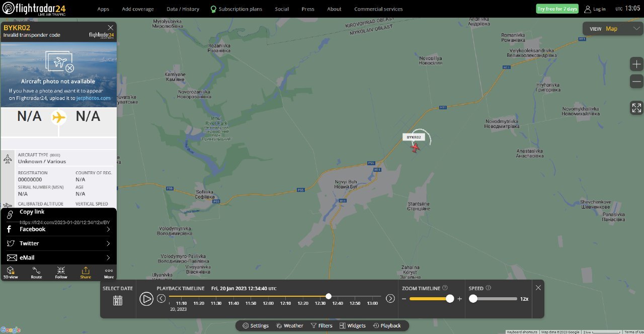Screen dimensions: 644x334
Task: Click the playback timeline slider handle
Action: coord(329,296)
